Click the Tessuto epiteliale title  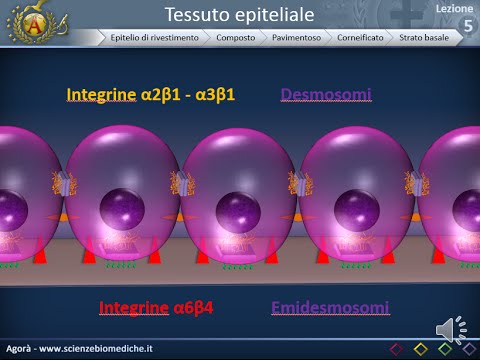click(x=240, y=15)
